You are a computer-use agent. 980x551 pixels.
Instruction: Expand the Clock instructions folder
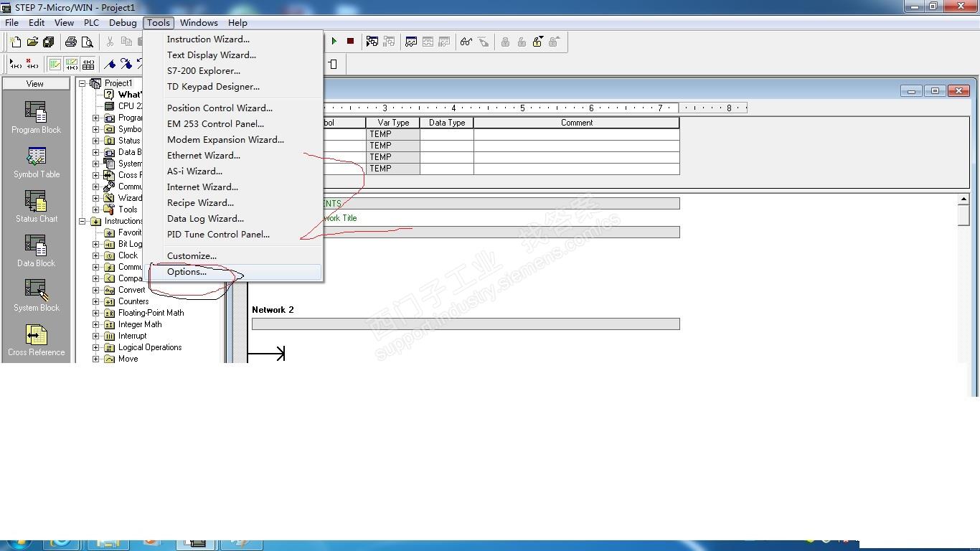[x=95, y=255]
